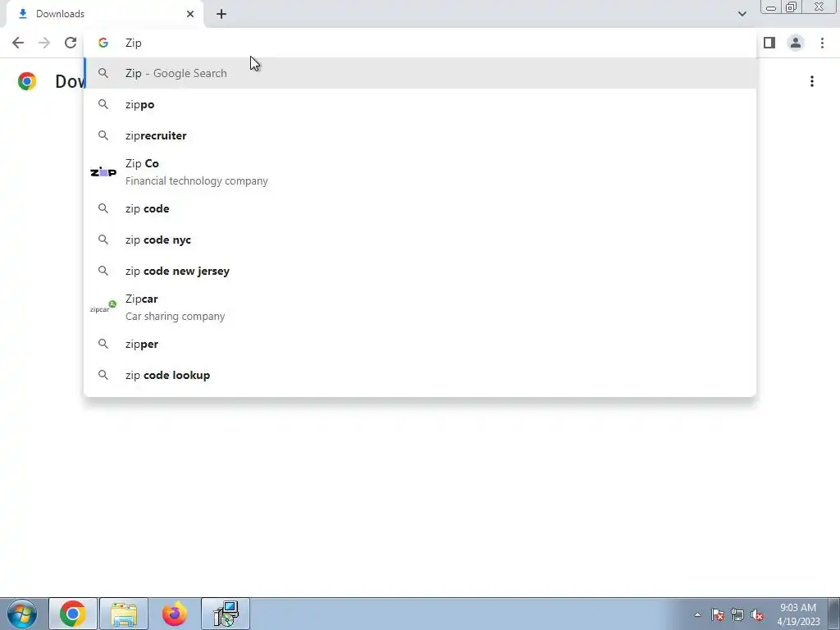The height and width of the screenshot is (630, 840).
Task: Click the Forward navigation arrow
Action: [44, 43]
